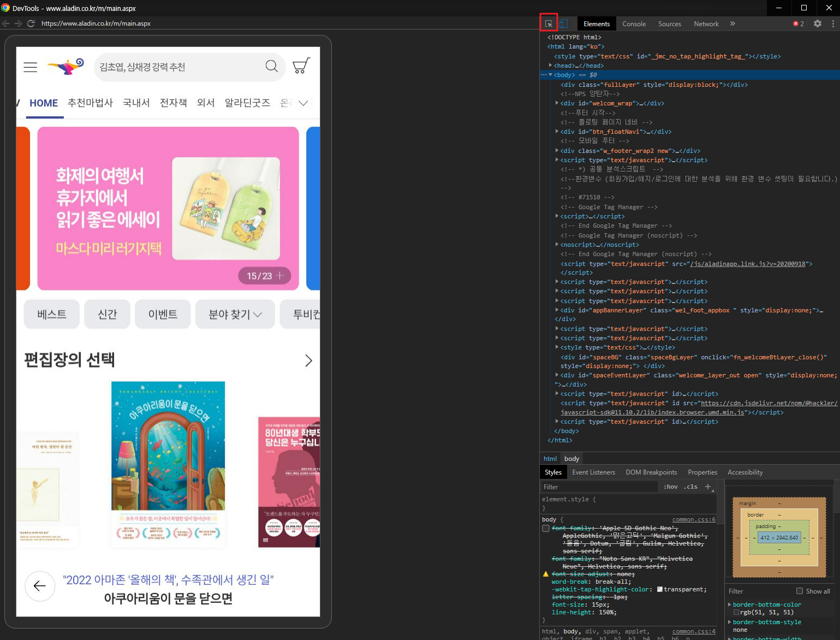Select 국내서 navigation tab
Viewport: 840px width, 640px height.
coord(136,103)
